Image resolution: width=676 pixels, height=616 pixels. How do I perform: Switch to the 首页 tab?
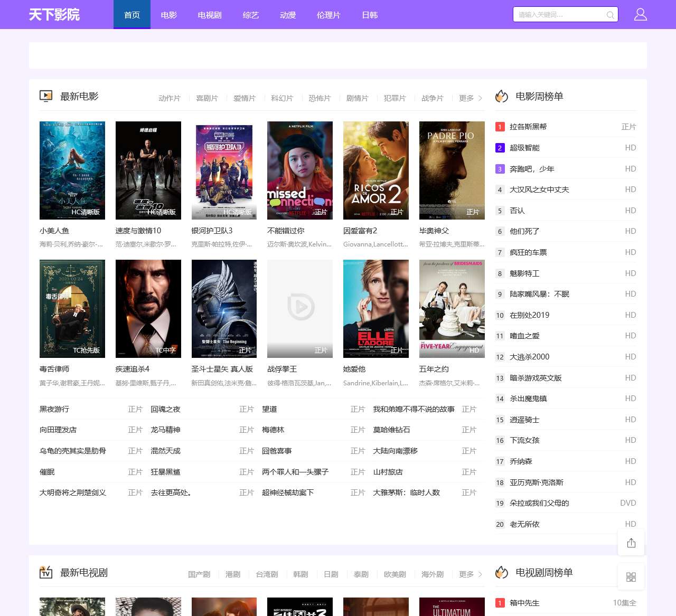(132, 15)
